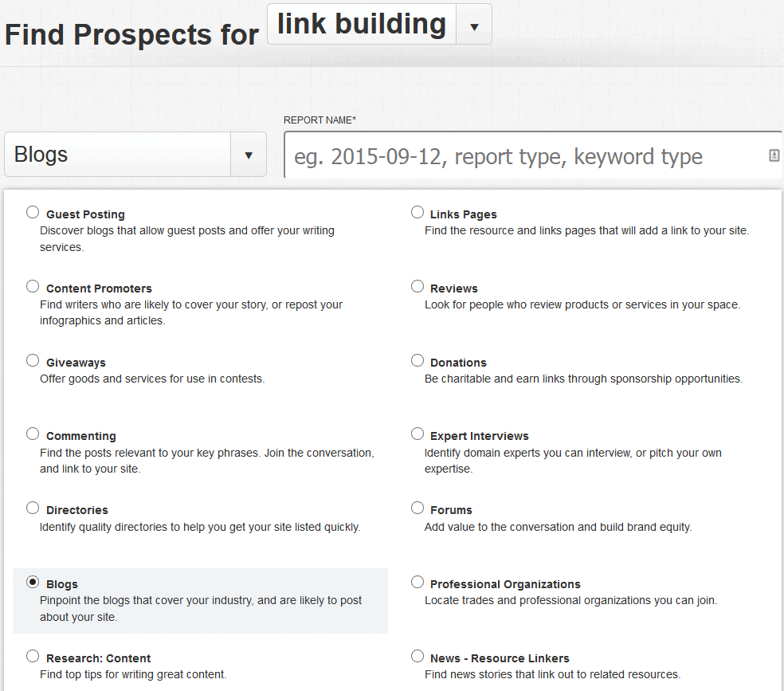
Task: Click the selected Blogs radio button
Action: point(33,582)
